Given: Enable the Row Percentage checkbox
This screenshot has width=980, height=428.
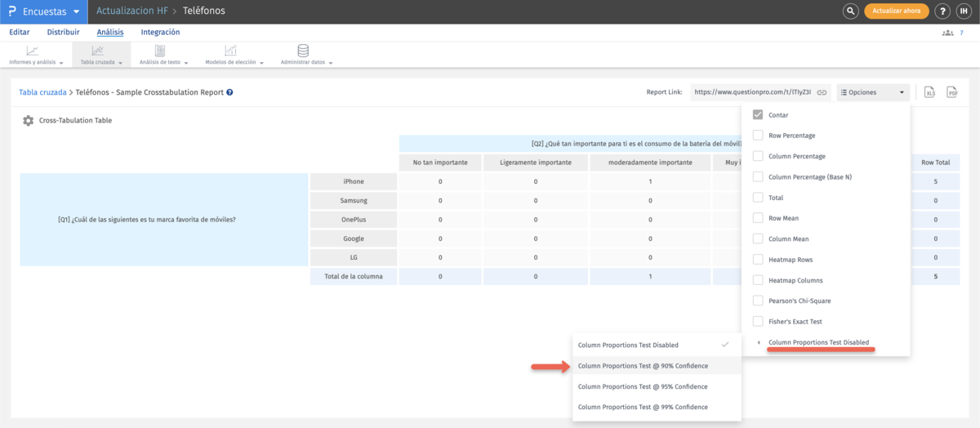Looking at the screenshot, I should [x=758, y=136].
